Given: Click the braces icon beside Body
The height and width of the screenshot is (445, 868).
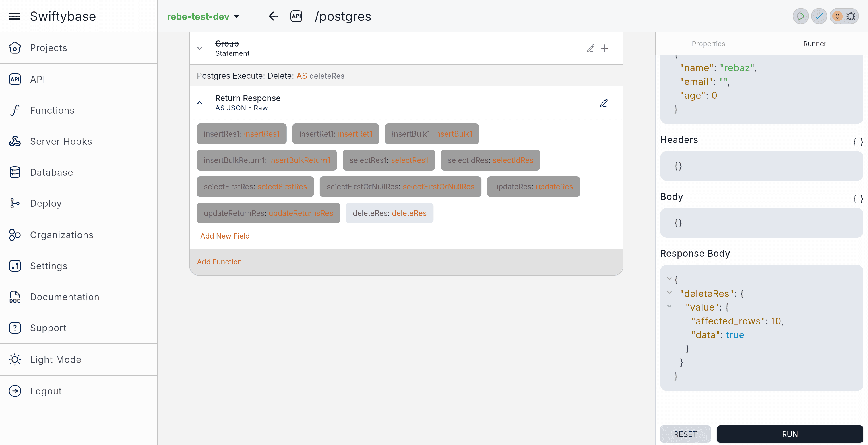Looking at the screenshot, I should click(x=858, y=199).
